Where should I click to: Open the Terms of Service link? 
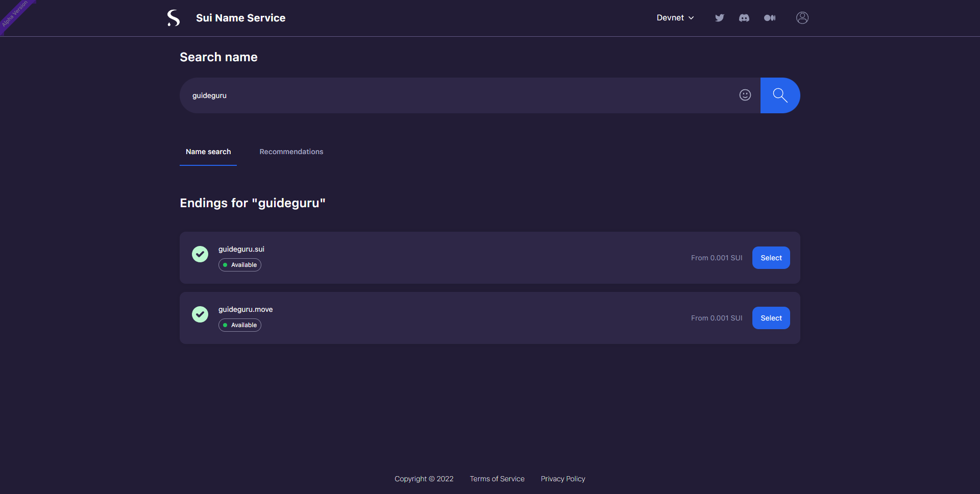point(497,479)
